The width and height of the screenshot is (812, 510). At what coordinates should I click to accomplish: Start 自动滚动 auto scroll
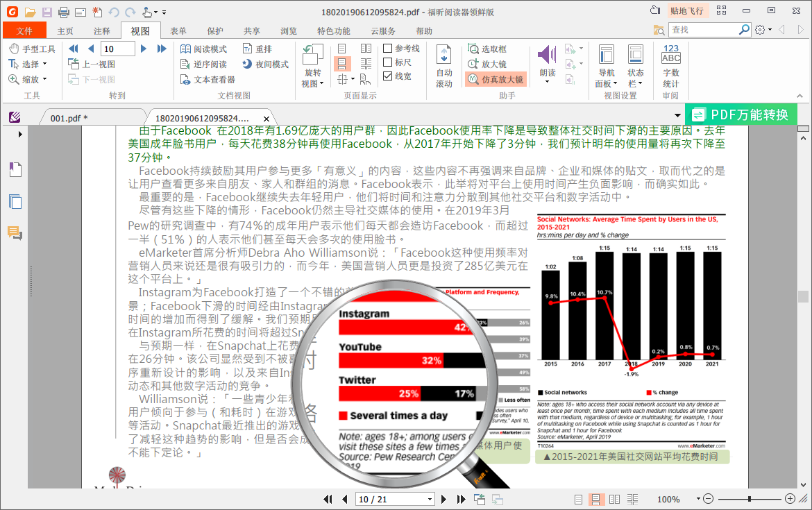tap(443, 66)
